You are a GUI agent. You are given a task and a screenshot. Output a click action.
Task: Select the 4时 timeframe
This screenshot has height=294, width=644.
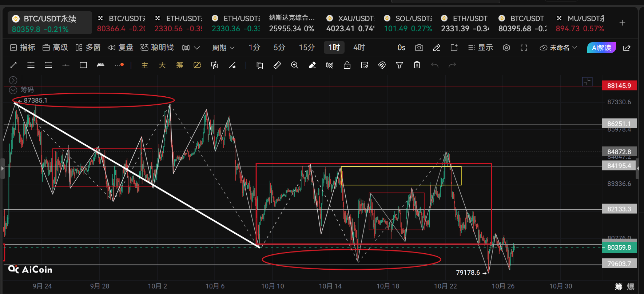pos(359,48)
